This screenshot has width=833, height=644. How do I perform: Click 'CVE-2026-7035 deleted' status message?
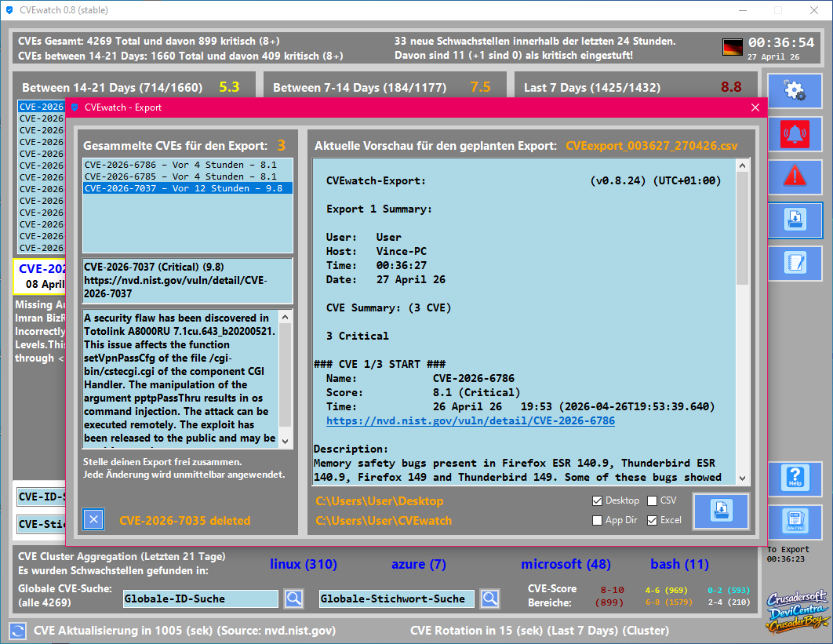[x=185, y=521]
